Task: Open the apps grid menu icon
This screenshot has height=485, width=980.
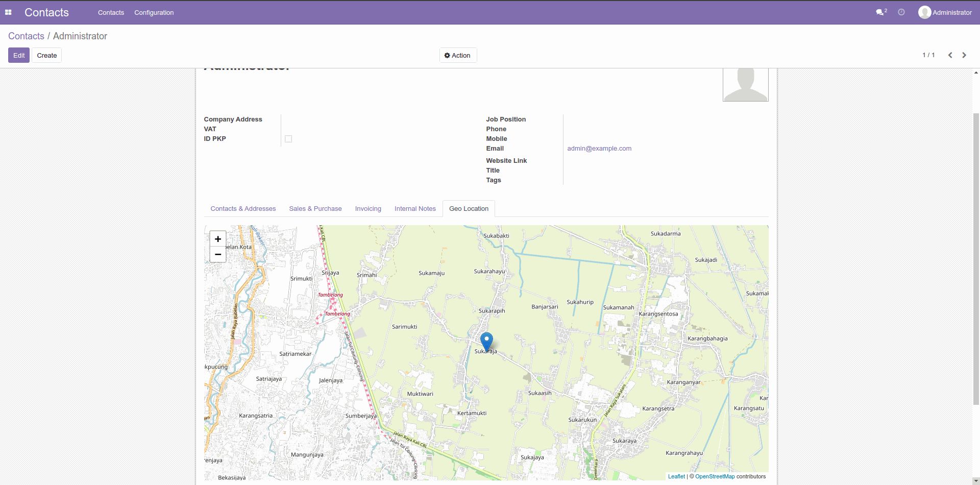Action: coord(8,12)
